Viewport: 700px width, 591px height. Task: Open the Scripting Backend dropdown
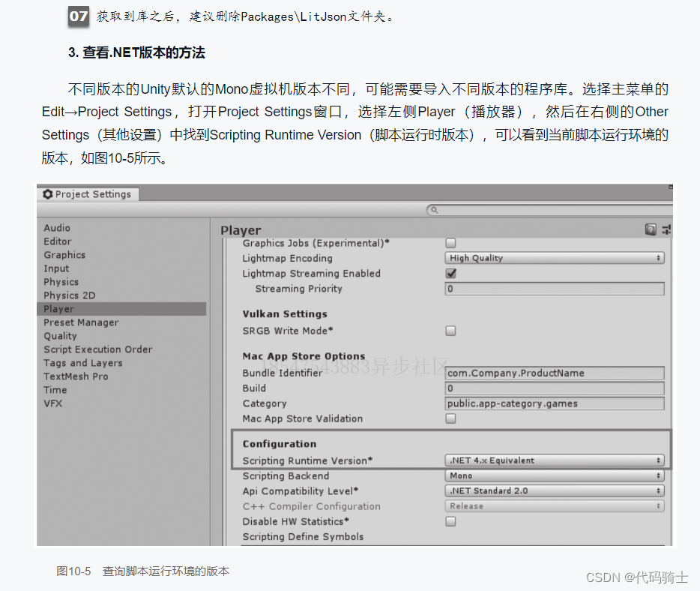[x=555, y=475]
